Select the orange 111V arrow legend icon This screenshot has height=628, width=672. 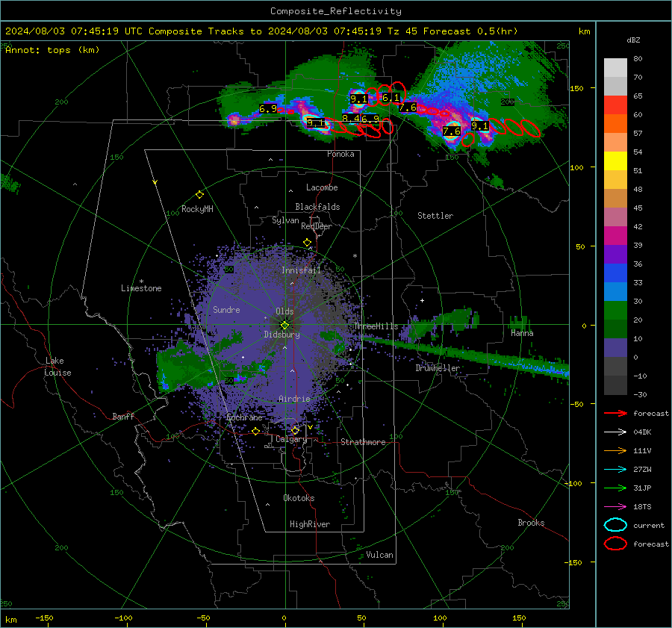pyautogui.click(x=615, y=450)
